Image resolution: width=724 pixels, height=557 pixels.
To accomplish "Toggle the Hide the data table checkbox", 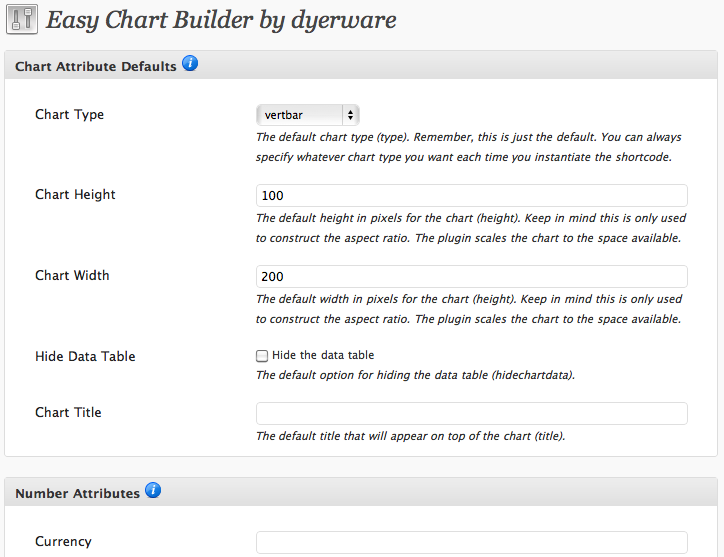I will coord(262,356).
